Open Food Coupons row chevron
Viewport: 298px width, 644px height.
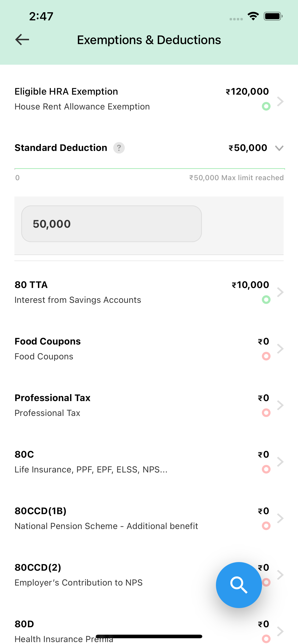(280, 349)
